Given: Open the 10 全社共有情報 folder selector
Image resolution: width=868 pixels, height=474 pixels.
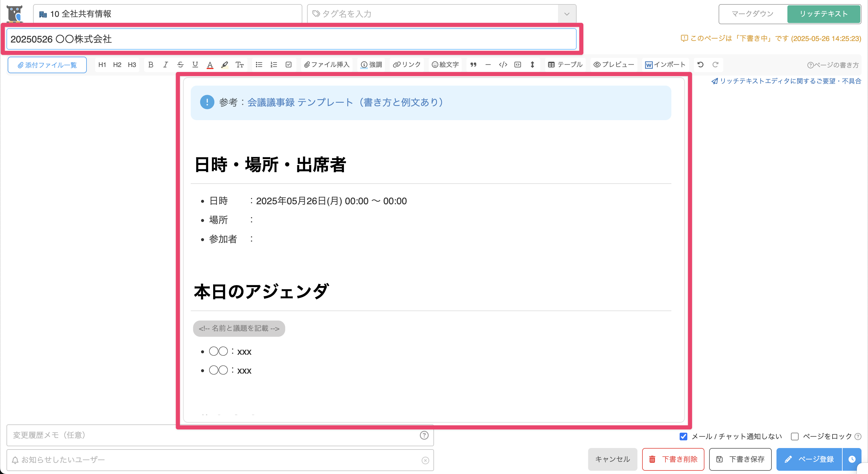Looking at the screenshot, I should click(167, 14).
